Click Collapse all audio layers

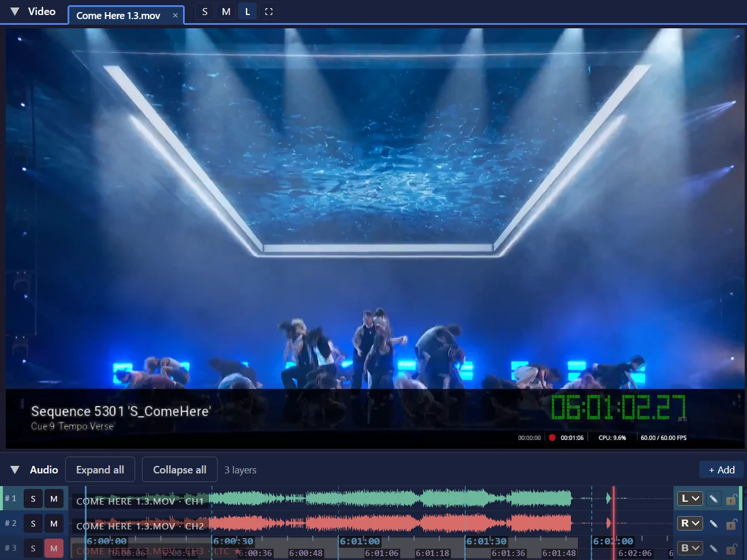180,469
